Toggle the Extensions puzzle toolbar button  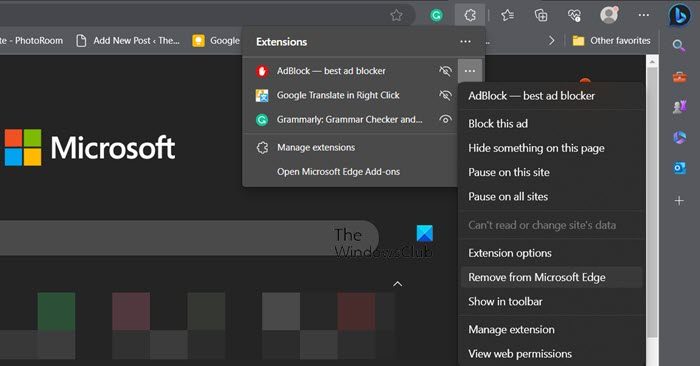(470, 16)
